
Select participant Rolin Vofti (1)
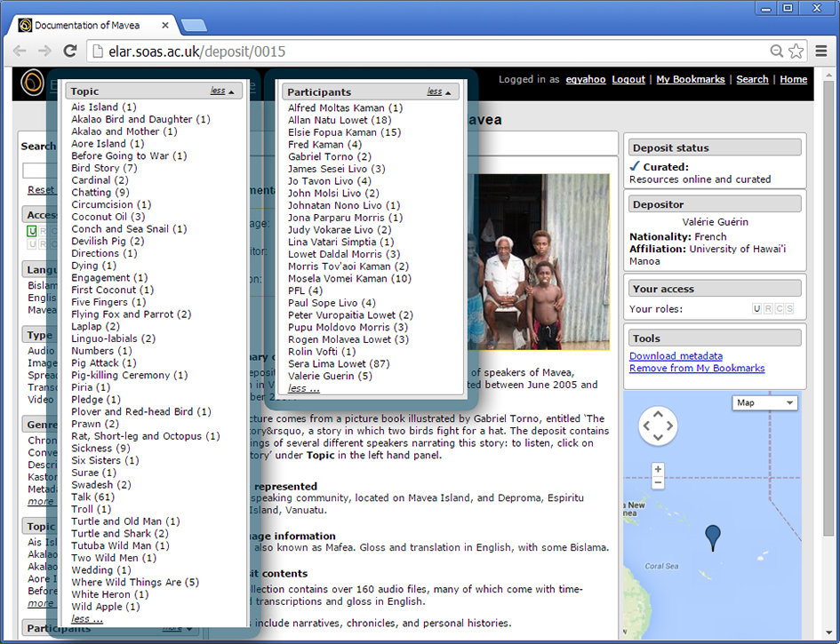click(322, 352)
